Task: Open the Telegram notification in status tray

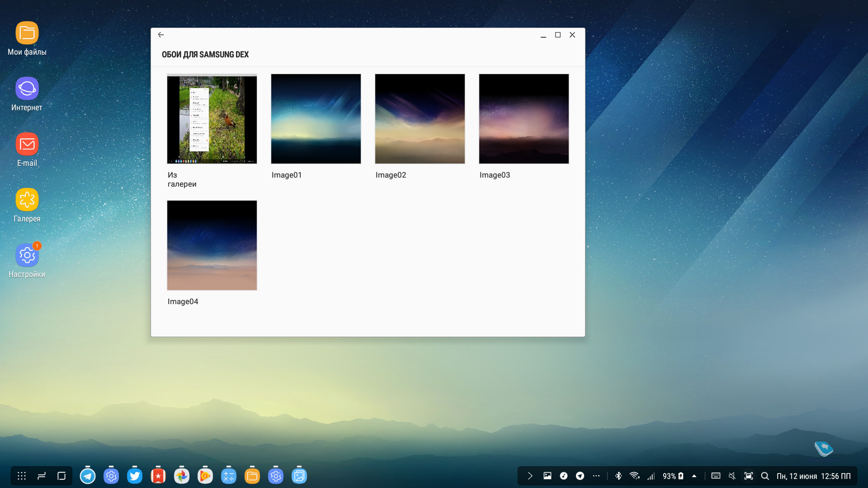Action: 580,476
